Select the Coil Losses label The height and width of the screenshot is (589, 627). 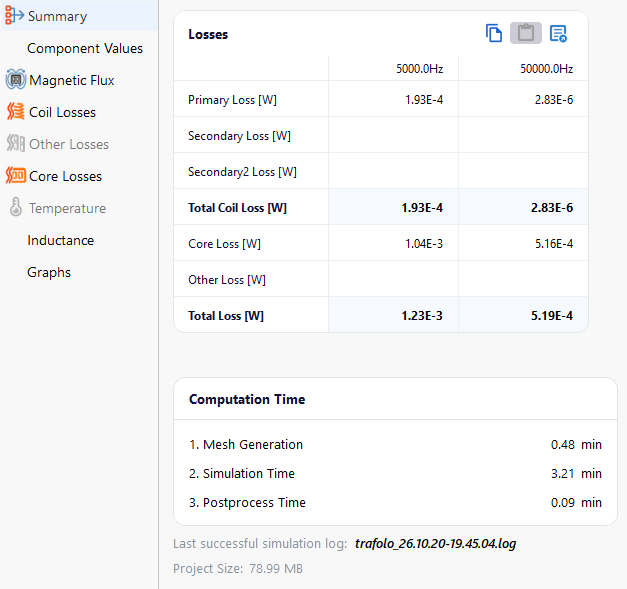tap(62, 112)
